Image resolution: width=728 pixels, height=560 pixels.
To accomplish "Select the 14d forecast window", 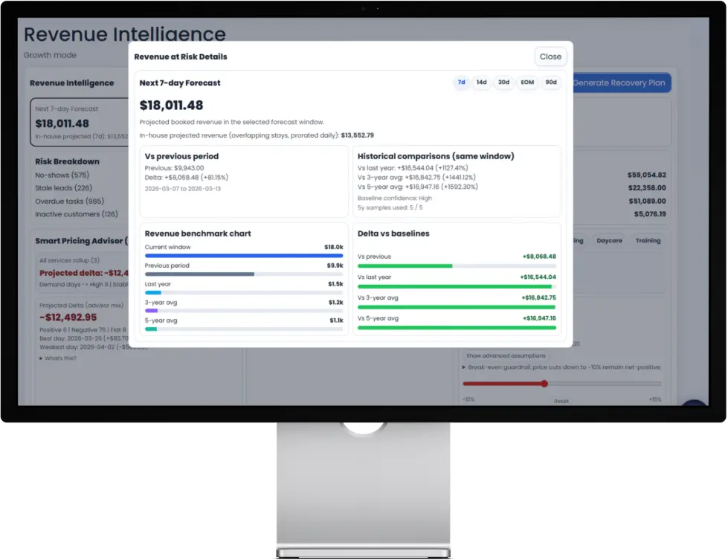I will (481, 83).
